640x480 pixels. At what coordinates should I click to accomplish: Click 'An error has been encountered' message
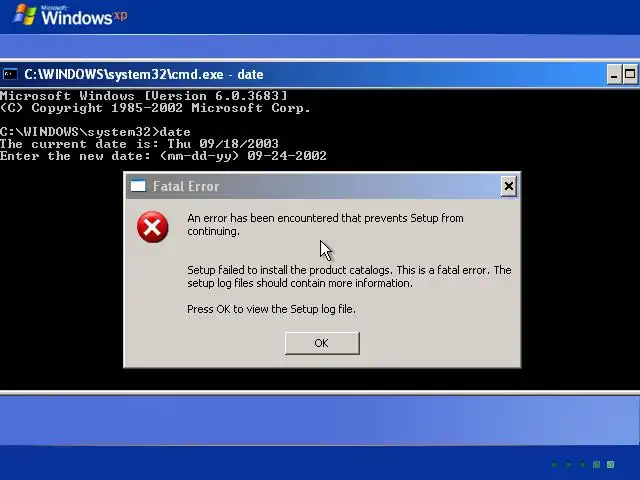click(325, 224)
